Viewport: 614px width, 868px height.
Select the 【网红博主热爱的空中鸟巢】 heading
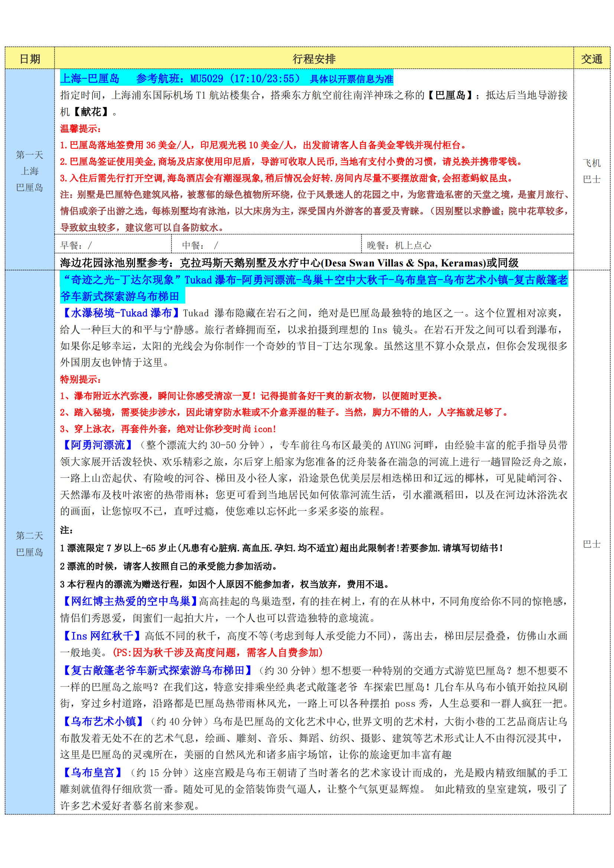(x=129, y=601)
